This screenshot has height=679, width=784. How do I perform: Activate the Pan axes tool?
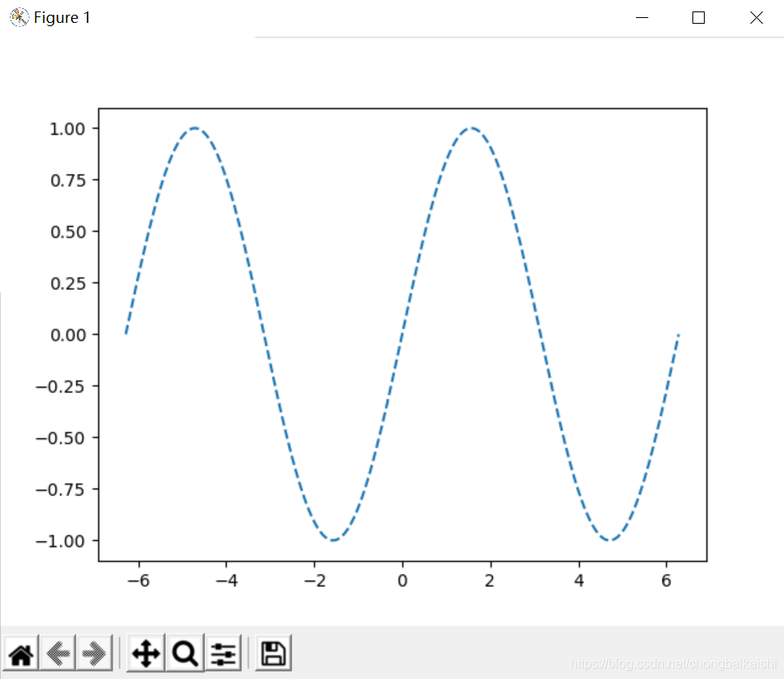pos(146,654)
